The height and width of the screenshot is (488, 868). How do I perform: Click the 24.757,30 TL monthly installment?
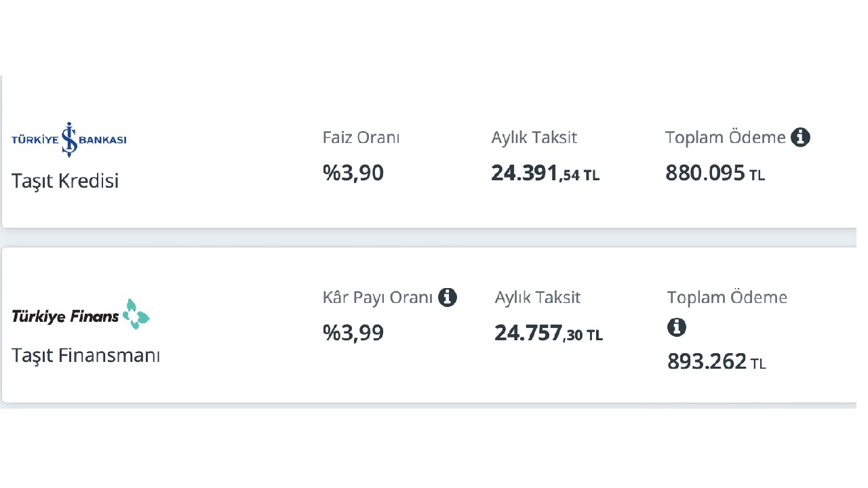tap(549, 333)
